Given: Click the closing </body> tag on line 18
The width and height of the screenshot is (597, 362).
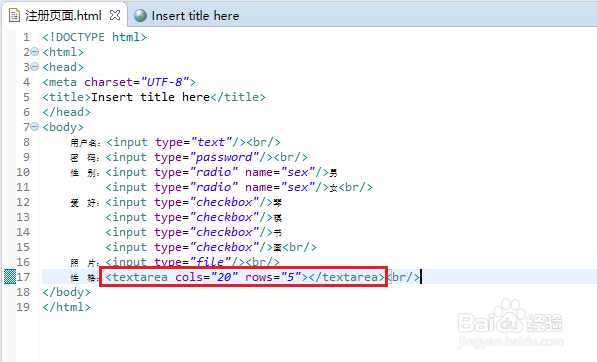Looking at the screenshot, I should (x=67, y=292).
